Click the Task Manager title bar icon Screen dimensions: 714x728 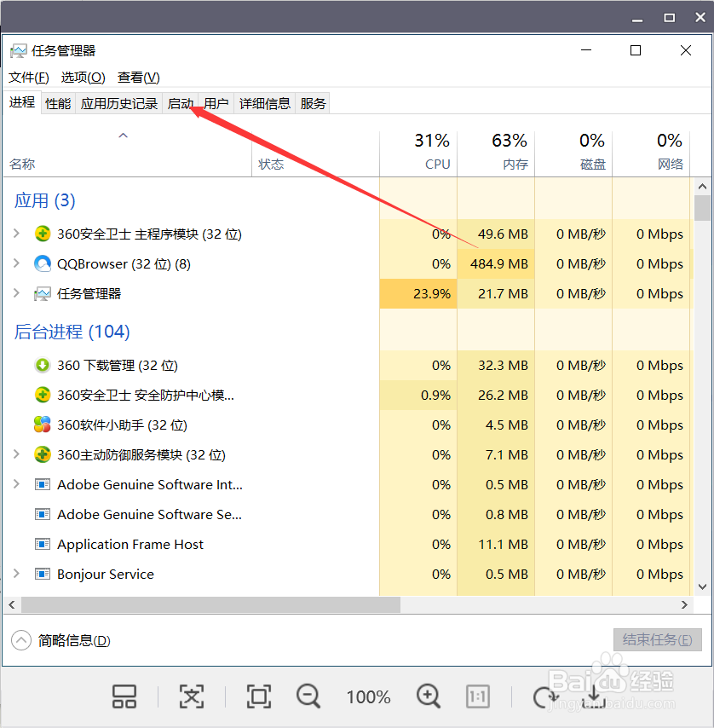[x=19, y=50]
